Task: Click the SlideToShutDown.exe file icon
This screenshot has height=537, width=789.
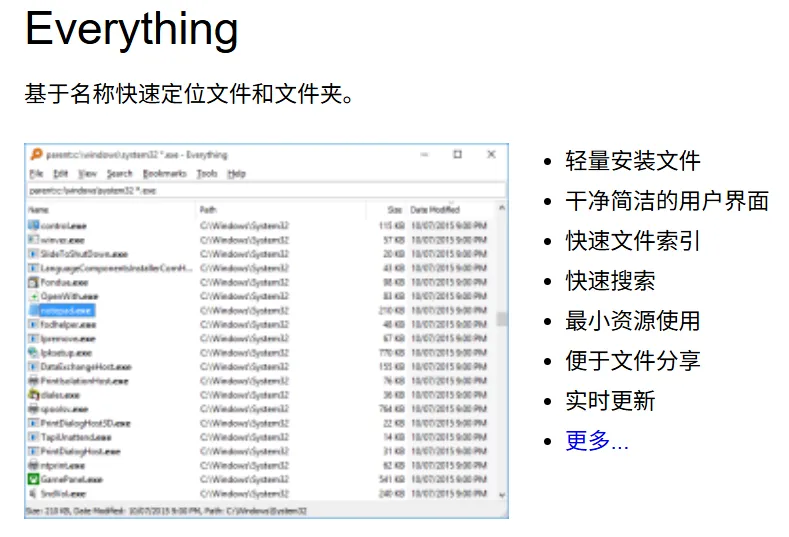Action: [33, 254]
